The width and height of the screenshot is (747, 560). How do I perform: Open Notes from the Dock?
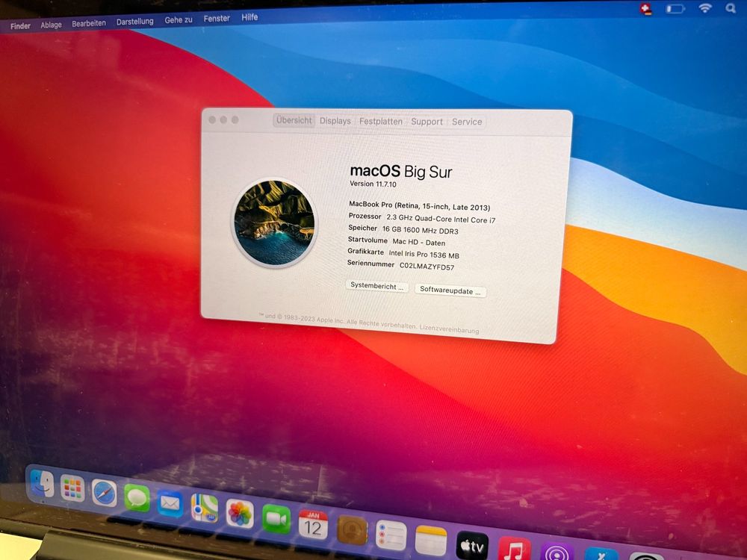(430, 538)
